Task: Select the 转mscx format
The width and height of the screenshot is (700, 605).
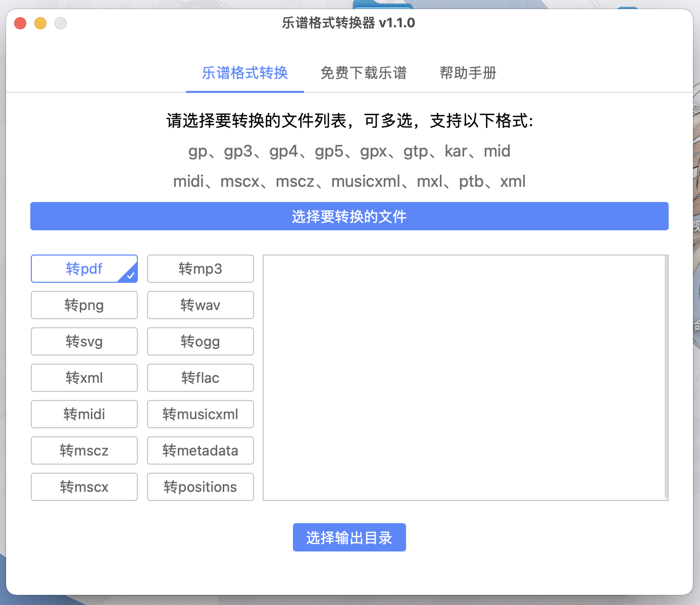Action: [x=84, y=487]
